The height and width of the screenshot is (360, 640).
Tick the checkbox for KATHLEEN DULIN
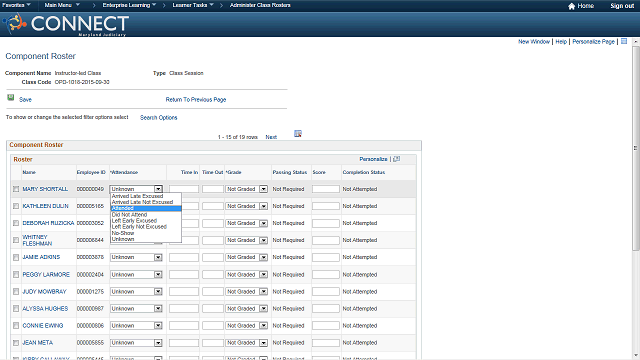coord(16,206)
